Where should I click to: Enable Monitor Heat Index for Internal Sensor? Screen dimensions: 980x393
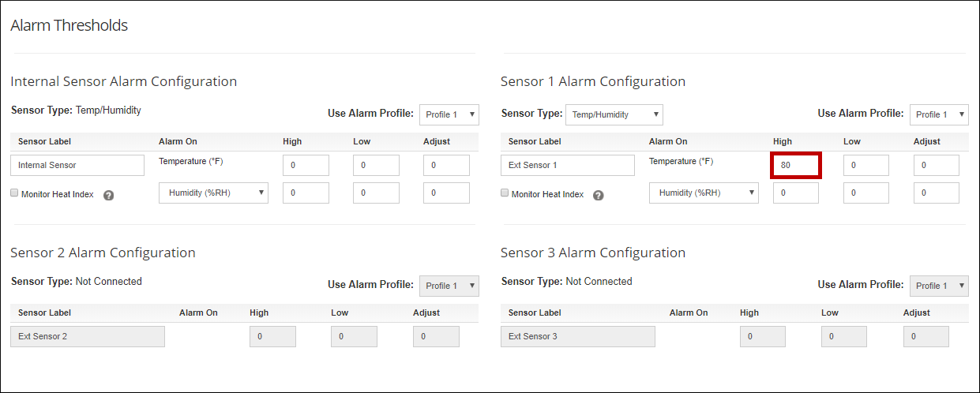[14, 193]
